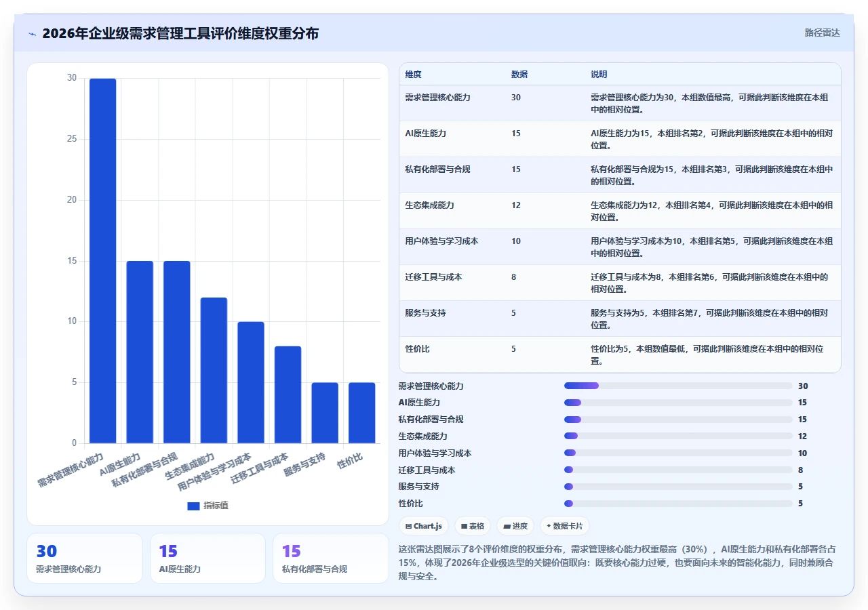Viewport: 868px width, 610px height.
Task: Click the 性价比 bar in chart
Action: [x=361, y=413]
